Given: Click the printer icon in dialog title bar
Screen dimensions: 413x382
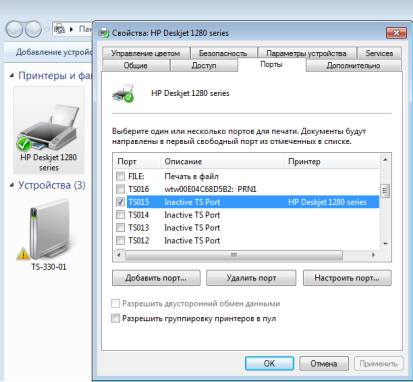Looking at the screenshot, I should (104, 33).
